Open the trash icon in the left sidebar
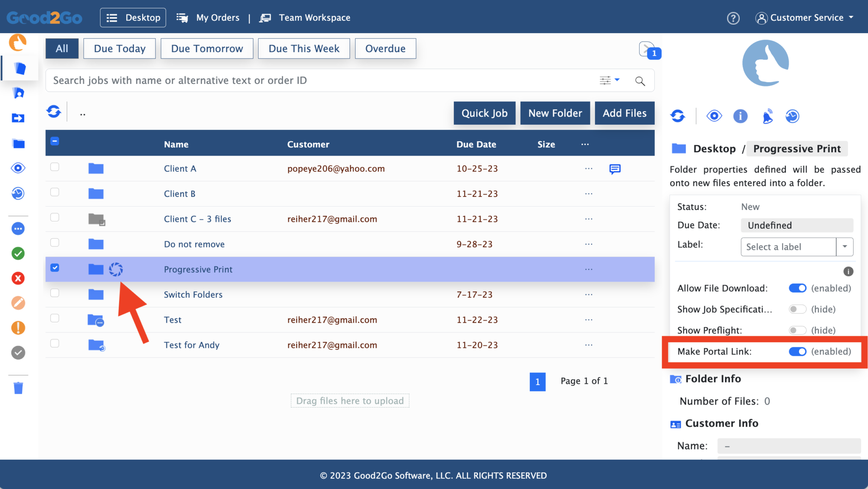The image size is (868, 489). (x=18, y=387)
